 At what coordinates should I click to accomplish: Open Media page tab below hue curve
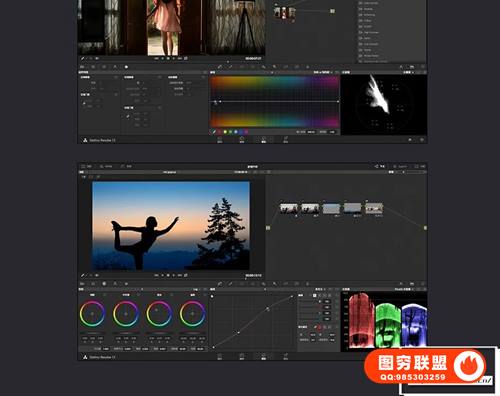tap(220, 139)
